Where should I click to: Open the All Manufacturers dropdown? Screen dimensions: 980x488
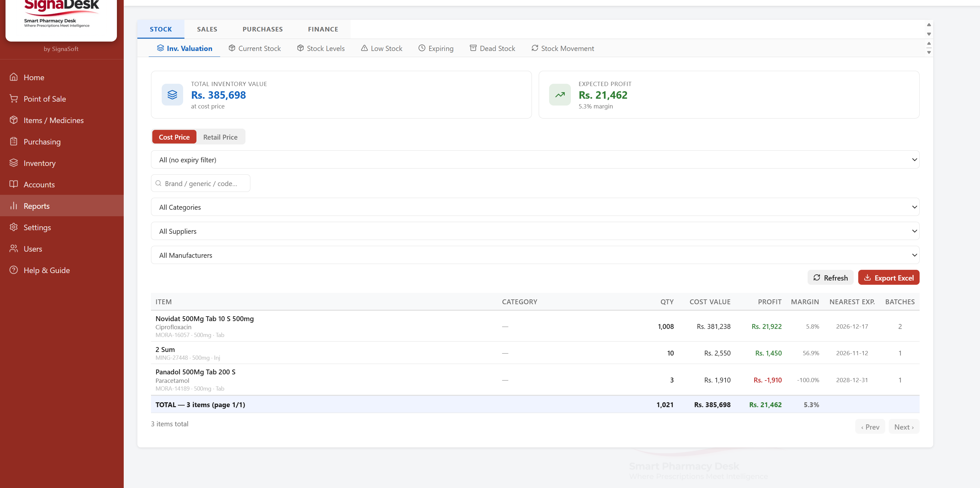coord(534,255)
